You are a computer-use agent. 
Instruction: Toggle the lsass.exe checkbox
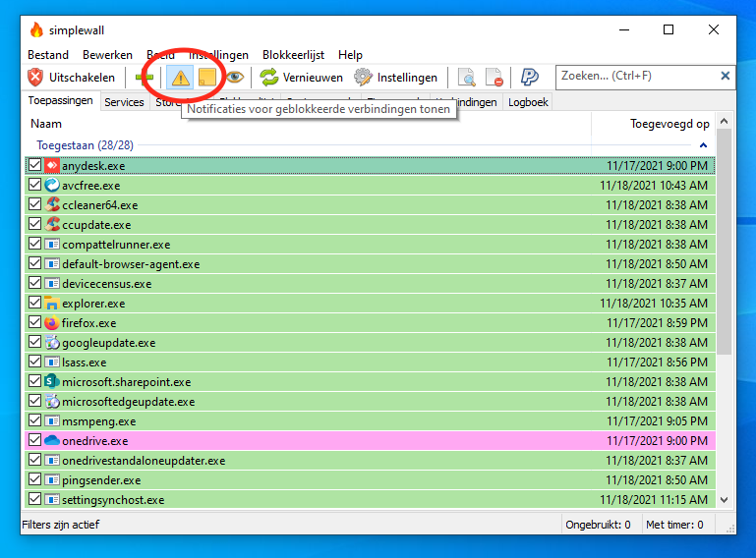(35, 363)
